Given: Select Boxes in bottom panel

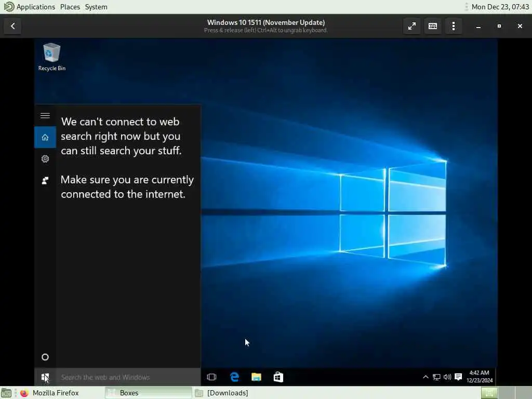Looking at the screenshot, I should pos(148,393).
